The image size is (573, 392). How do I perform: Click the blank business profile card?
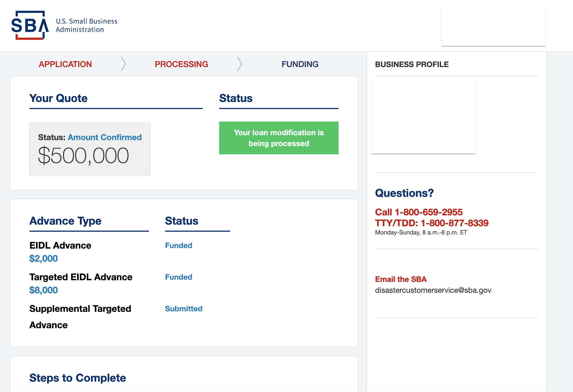tap(423, 118)
